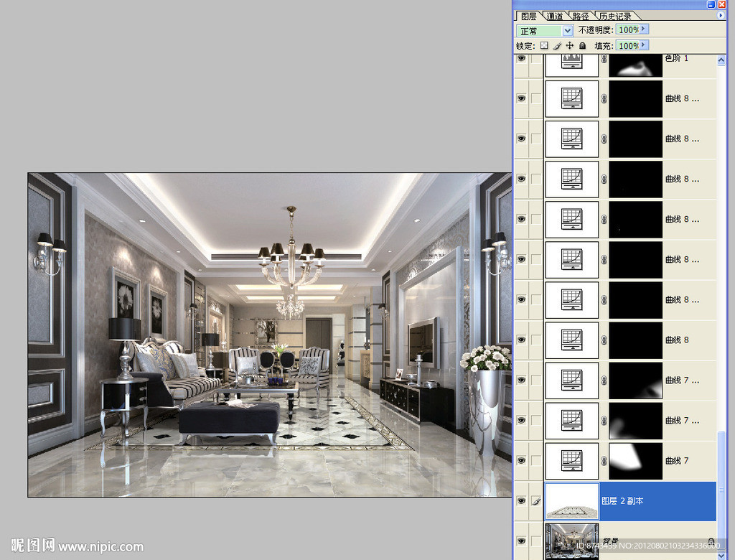
Task: Hide the white-masked 曲线 7 curves layer
Action: pyautogui.click(x=521, y=461)
